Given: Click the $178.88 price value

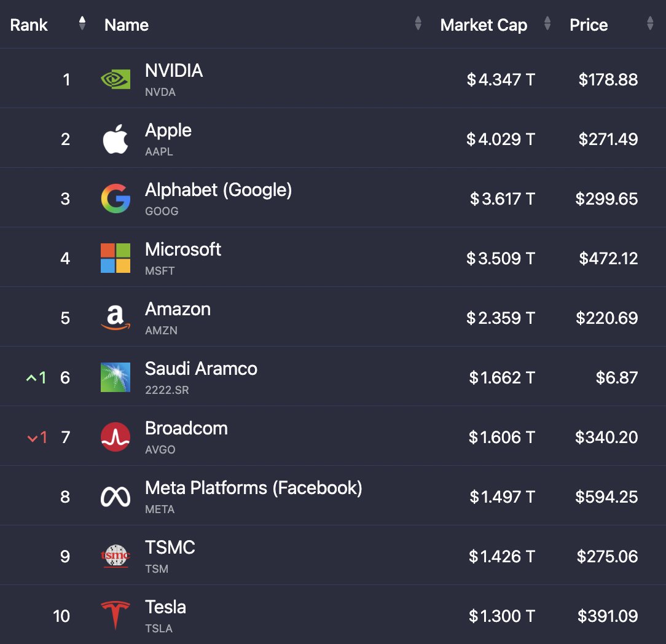Looking at the screenshot, I should (608, 79).
